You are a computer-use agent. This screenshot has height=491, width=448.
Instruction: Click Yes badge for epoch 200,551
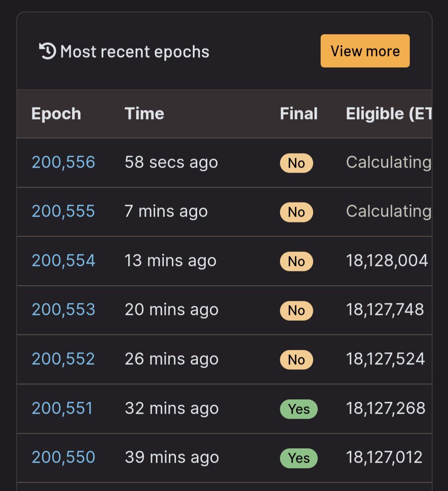[299, 409]
